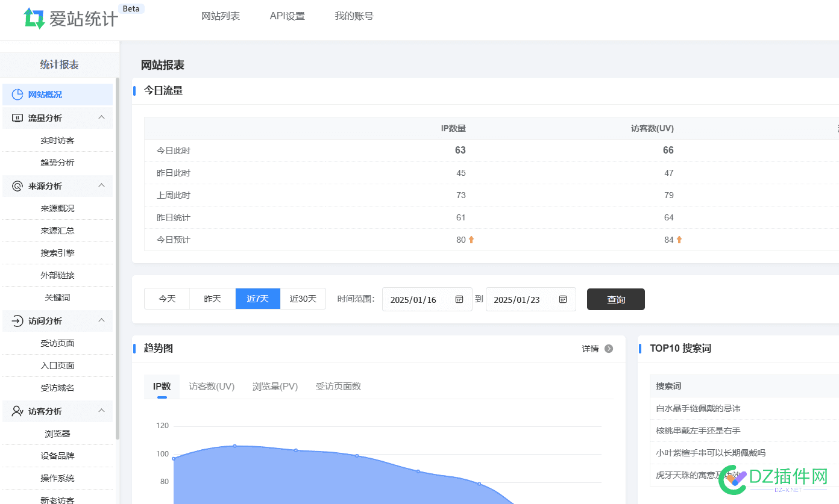
Task: Collapse the 访客分析 section chevron
Action: tap(101, 411)
